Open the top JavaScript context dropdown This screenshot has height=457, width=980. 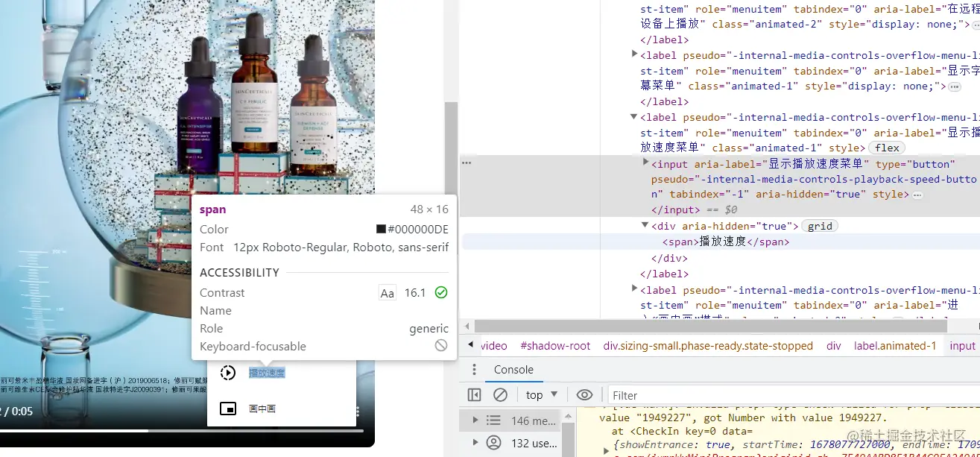point(542,395)
